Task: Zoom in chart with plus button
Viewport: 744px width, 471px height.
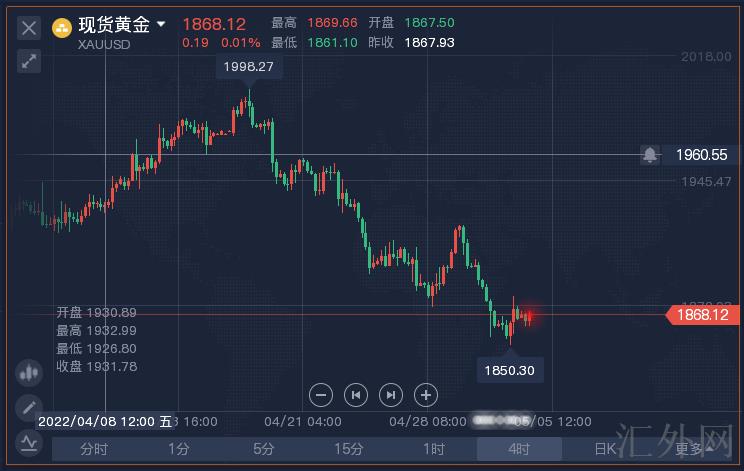Action: (x=426, y=394)
